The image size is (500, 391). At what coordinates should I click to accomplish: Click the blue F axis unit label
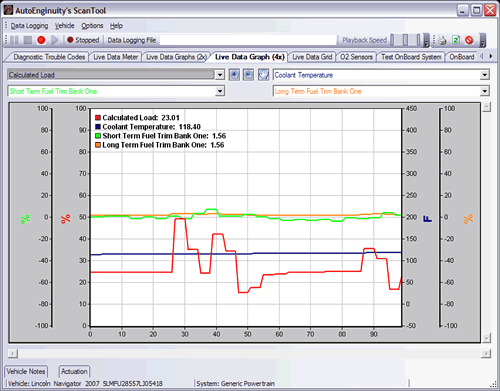click(x=427, y=219)
